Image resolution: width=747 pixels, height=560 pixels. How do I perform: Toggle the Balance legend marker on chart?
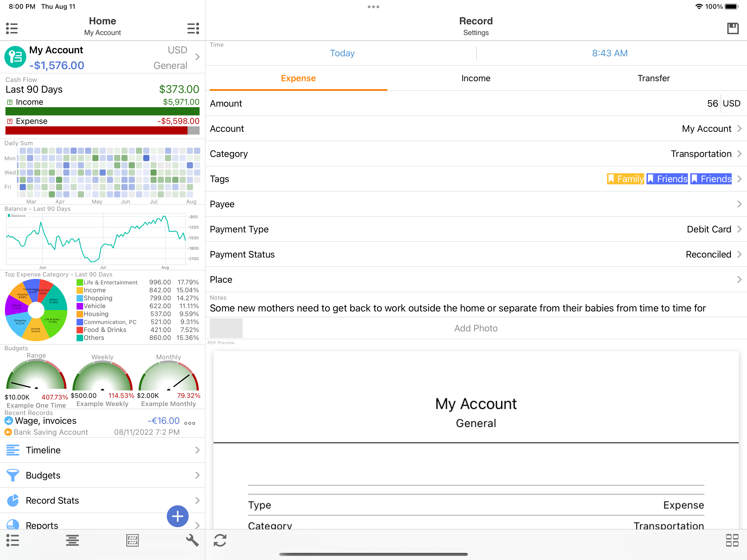(x=9, y=215)
